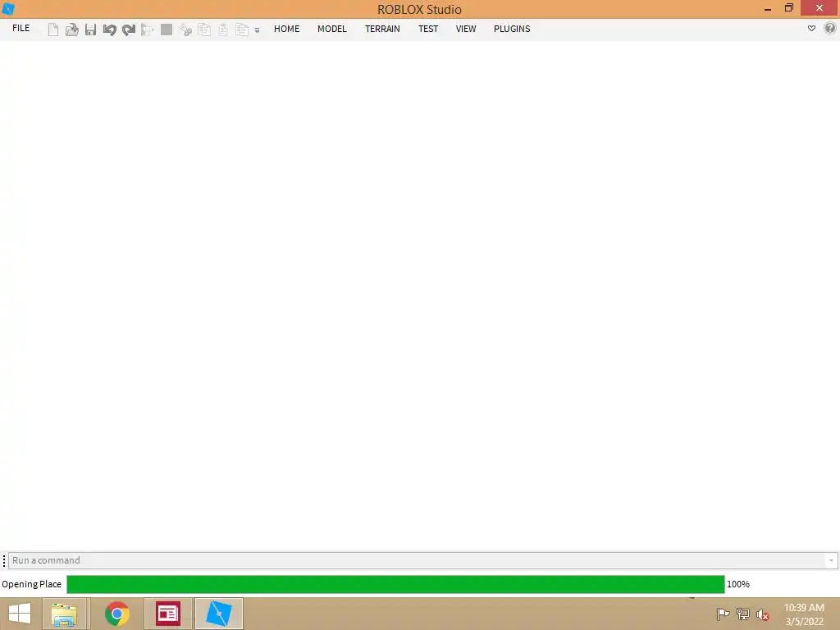
Task: Select ROBLOX Studio taskbar icon
Action: pos(218,614)
